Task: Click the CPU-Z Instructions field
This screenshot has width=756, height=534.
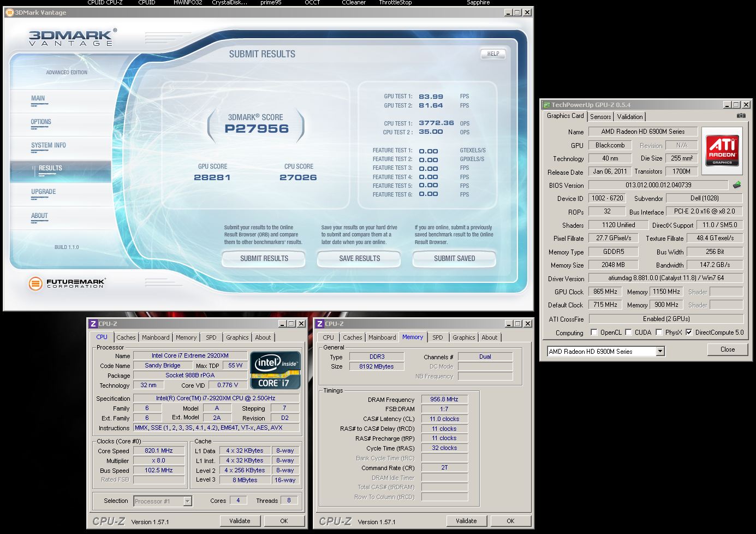Action: pyautogui.click(x=216, y=428)
